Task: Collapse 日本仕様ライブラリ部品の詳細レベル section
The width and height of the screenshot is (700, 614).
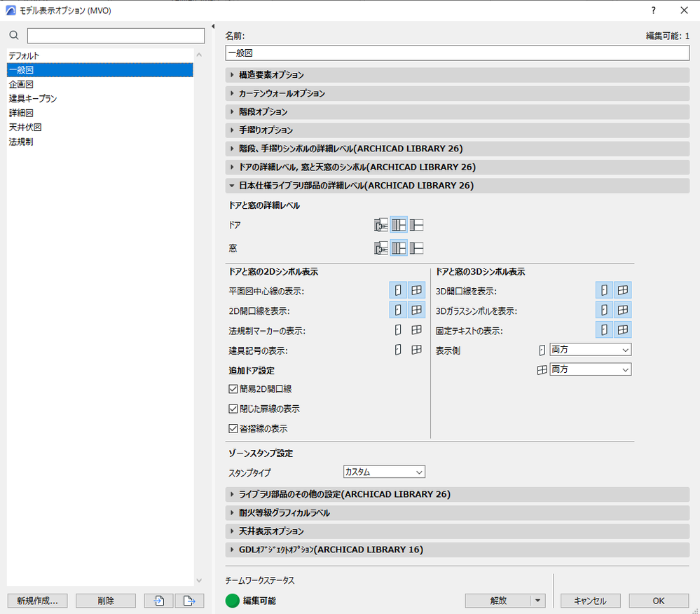Action: click(457, 185)
